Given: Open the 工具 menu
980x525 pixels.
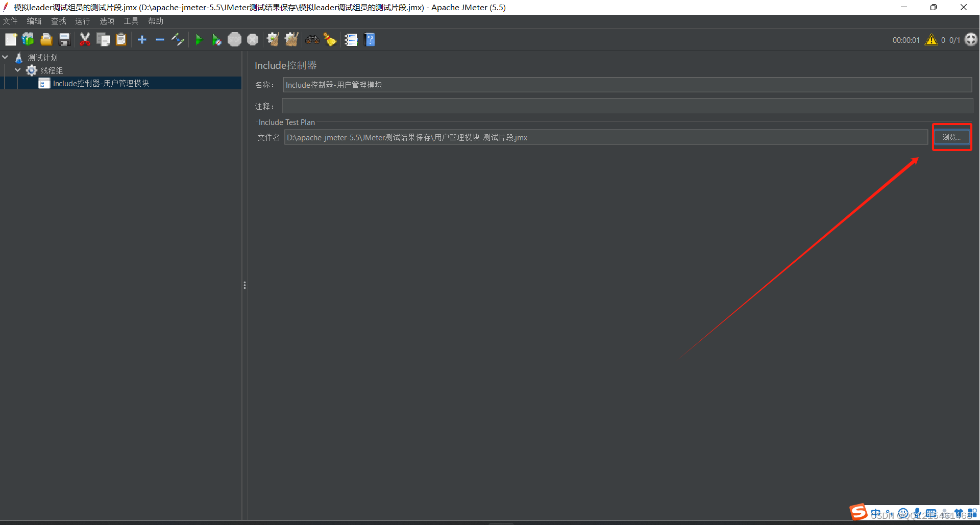Looking at the screenshot, I should [131, 21].
